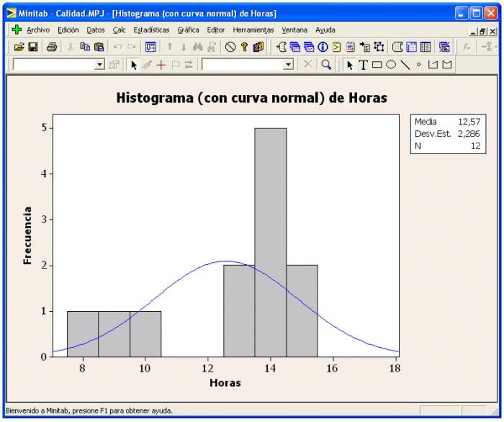The height and width of the screenshot is (422, 504).
Task: Select the Marker (small circle) tool
Action: pyautogui.click(x=419, y=65)
